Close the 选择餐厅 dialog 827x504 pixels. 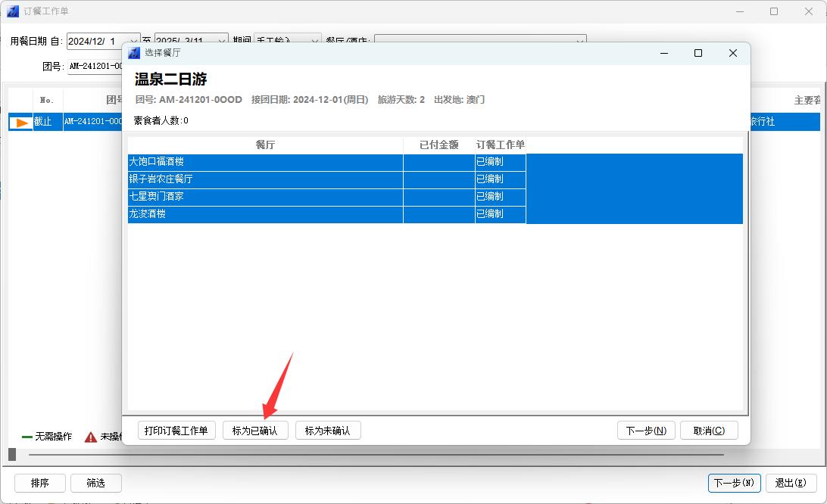tap(732, 53)
